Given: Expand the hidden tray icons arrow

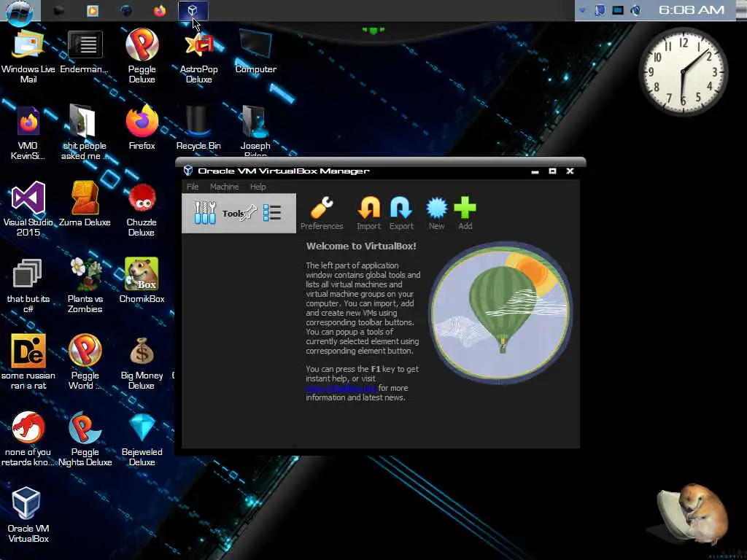Looking at the screenshot, I should [x=582, y=10].
